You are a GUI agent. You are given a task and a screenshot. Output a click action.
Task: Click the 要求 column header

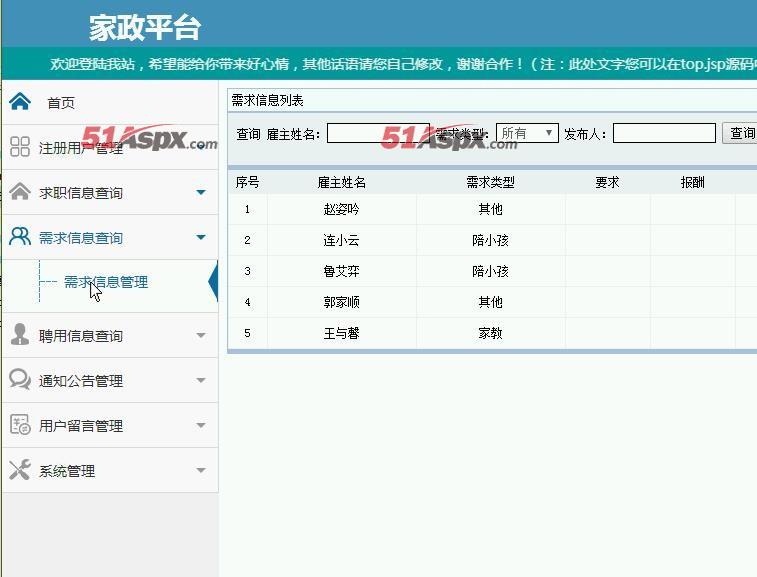607,183
